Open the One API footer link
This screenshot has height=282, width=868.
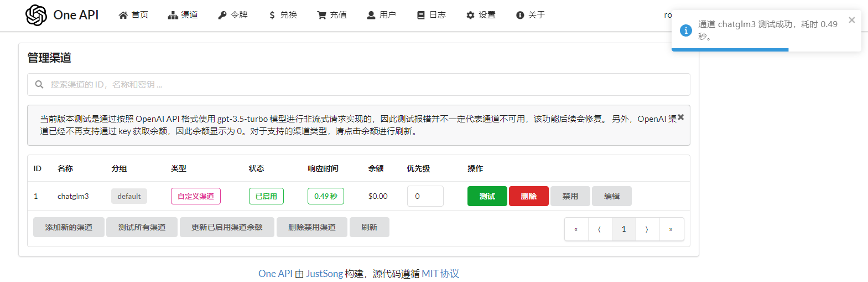(276, 274)
